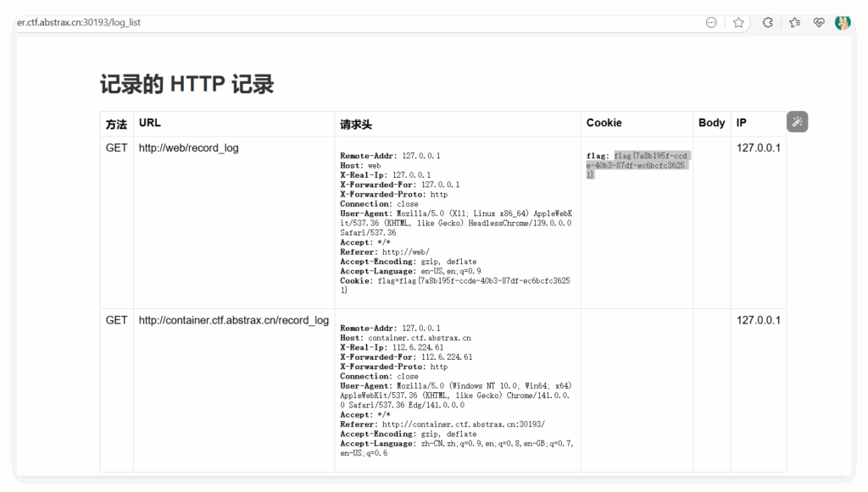Click GET in the first log row

click(x=116, y=148)
